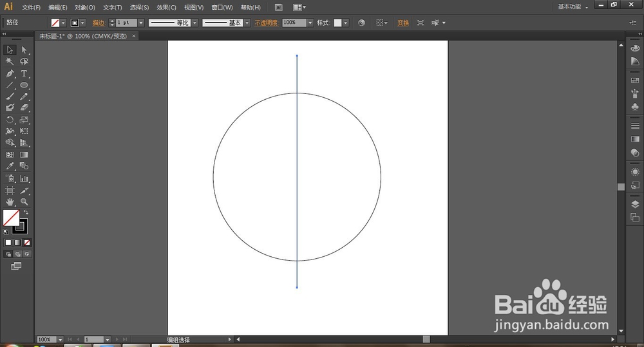
Task: Open the 窗口(W) menu
Action: click(222, 7)
